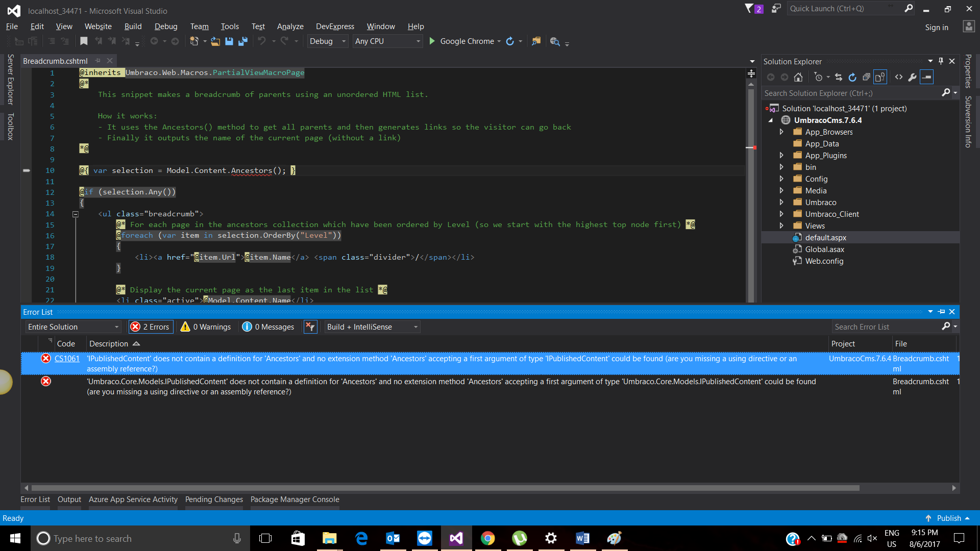Open the Build + IntelliSense dropdown
The width and height of the screenshot is (980, 551).
point(372,327)
